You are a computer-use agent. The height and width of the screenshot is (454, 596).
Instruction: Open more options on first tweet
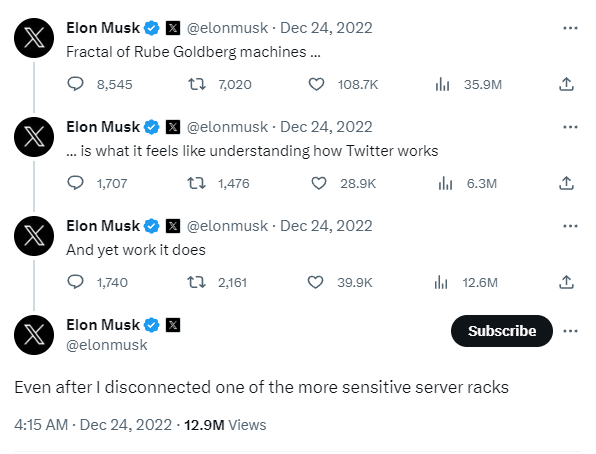click(570, 28)
